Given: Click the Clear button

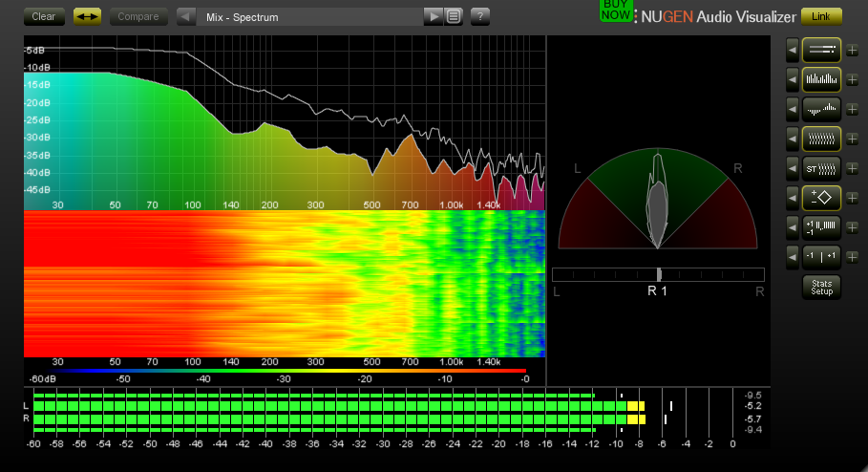Looking at the screenshot, I should [44, 16].
